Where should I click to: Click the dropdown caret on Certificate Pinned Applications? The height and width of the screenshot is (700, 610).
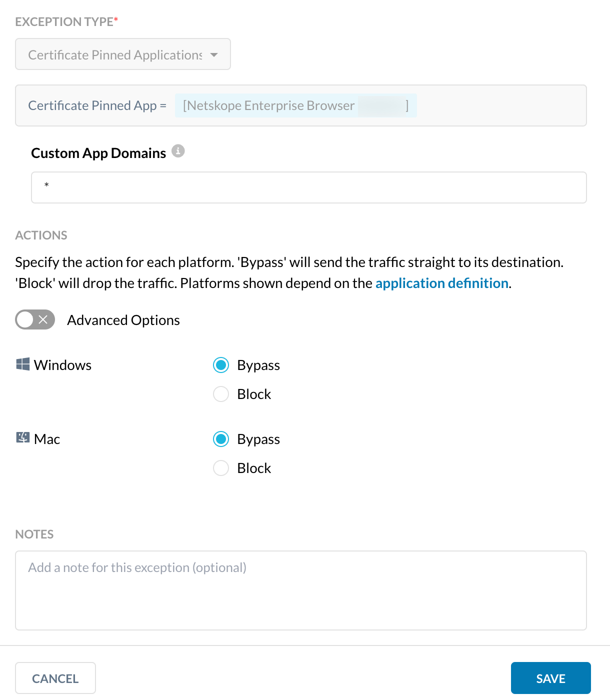pyautogui.click(x=214, y=55)
